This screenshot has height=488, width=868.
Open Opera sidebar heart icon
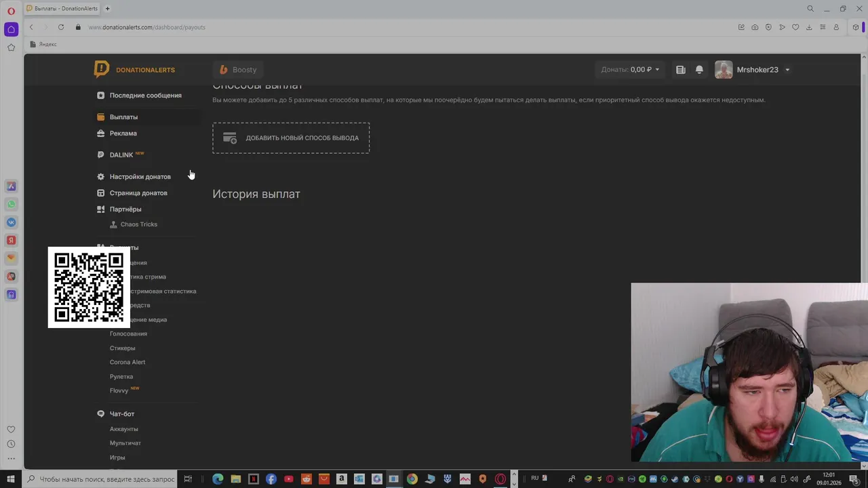(x=11, y=429)
